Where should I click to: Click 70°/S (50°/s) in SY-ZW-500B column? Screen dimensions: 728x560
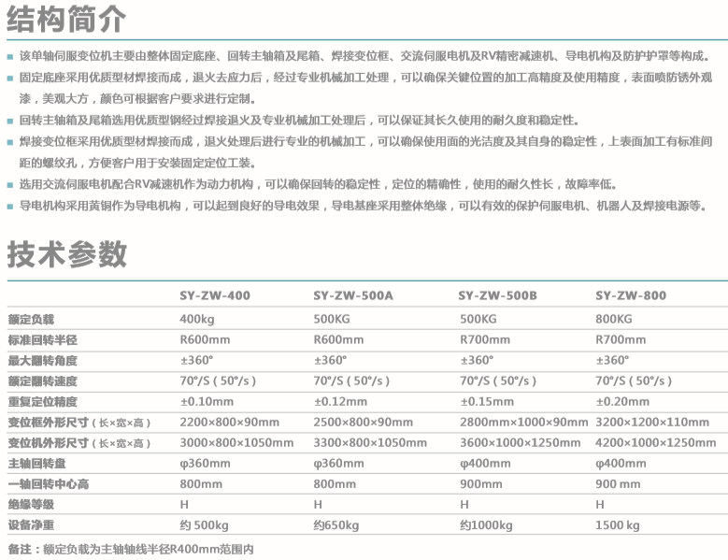click(x=498, y=381)
